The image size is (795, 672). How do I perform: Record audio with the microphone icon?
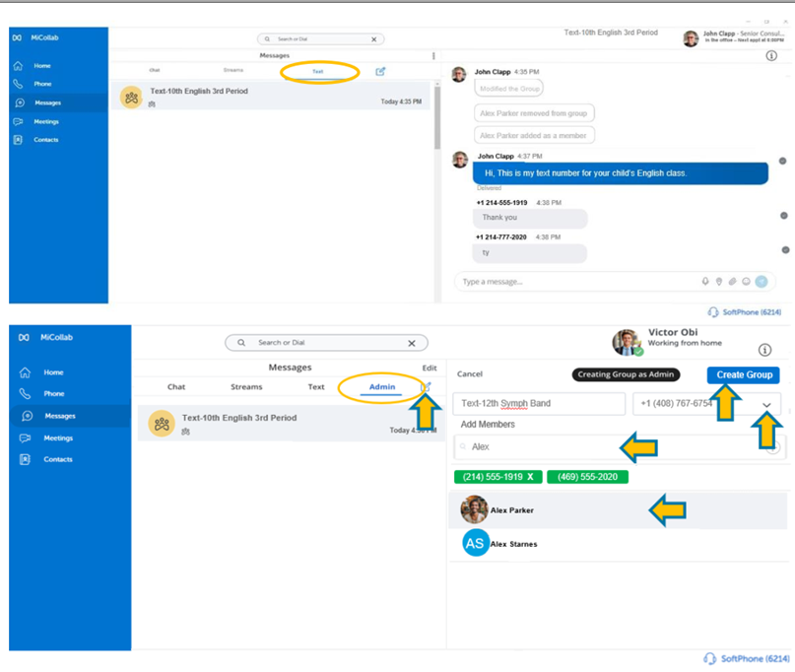(705, 281)
